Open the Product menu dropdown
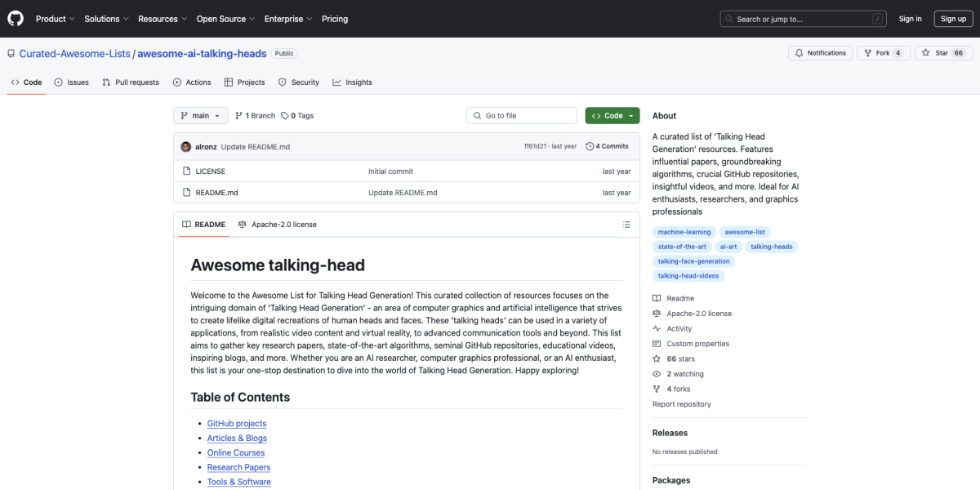980x490 pixels. (x=55, y=19)
